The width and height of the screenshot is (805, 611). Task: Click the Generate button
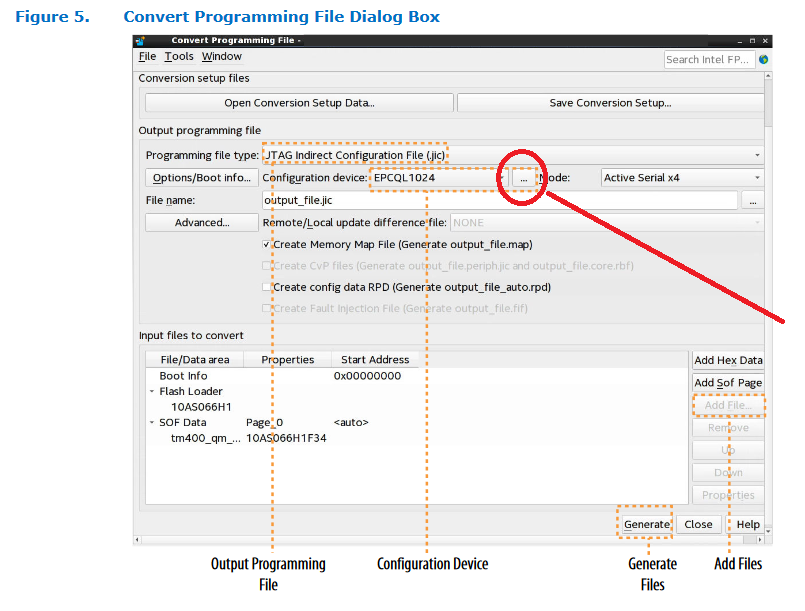click(x=647, y=524)
